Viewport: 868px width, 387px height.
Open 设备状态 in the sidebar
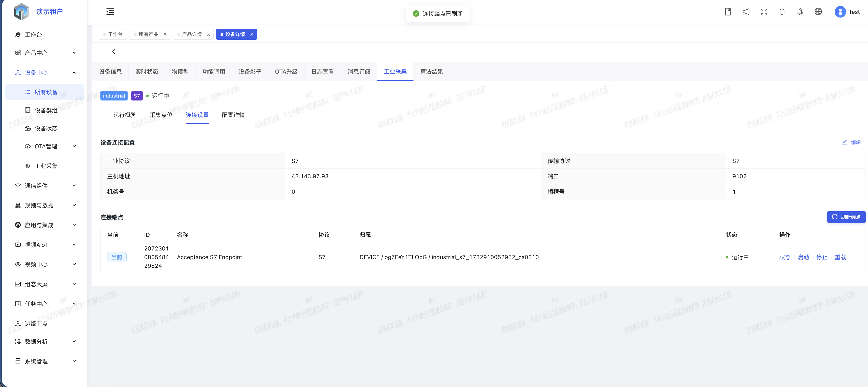[x=44, y=128]
